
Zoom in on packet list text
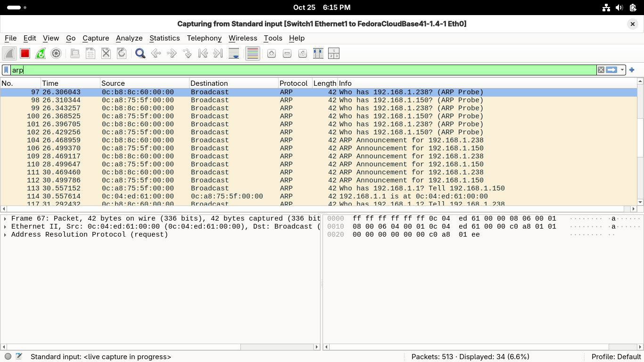coord(272,54)
